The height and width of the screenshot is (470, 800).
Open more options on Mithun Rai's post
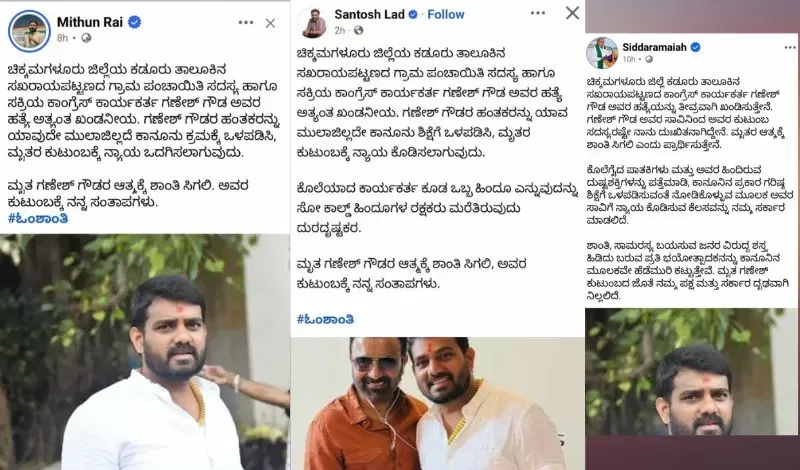pos(245,22)
